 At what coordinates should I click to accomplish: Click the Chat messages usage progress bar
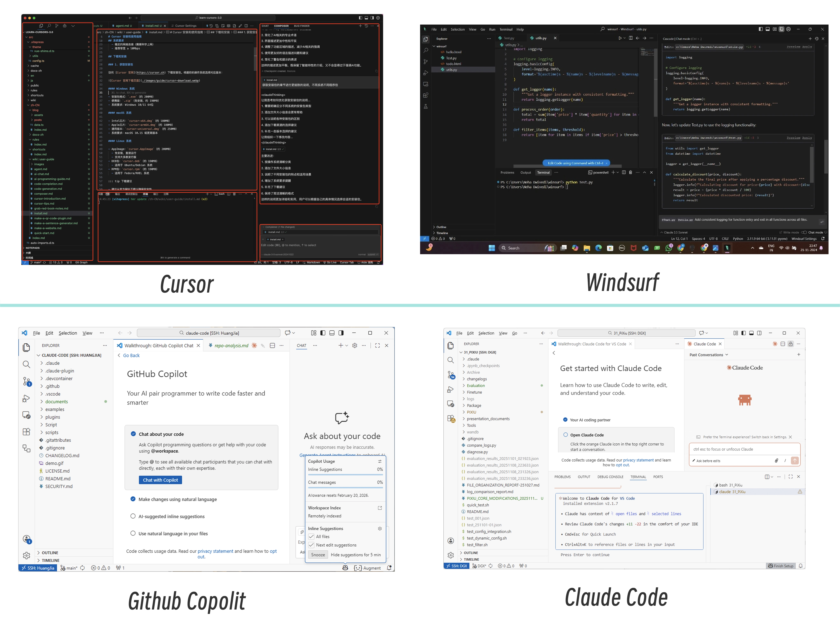(345, 488)
